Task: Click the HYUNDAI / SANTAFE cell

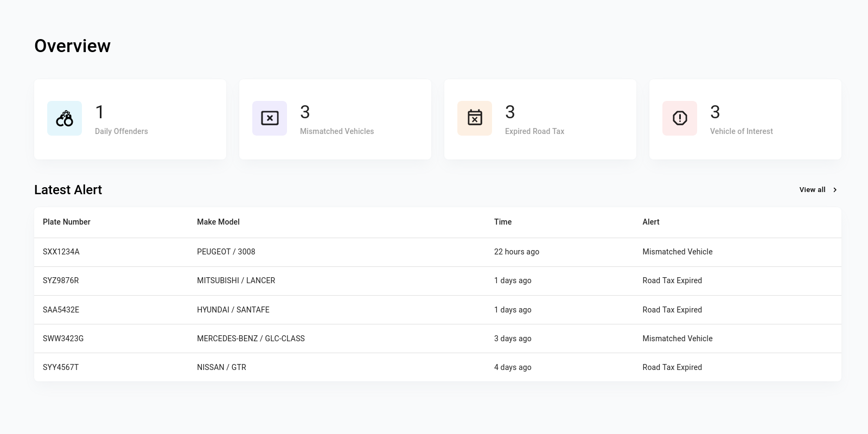Action: tap(233, 310)
